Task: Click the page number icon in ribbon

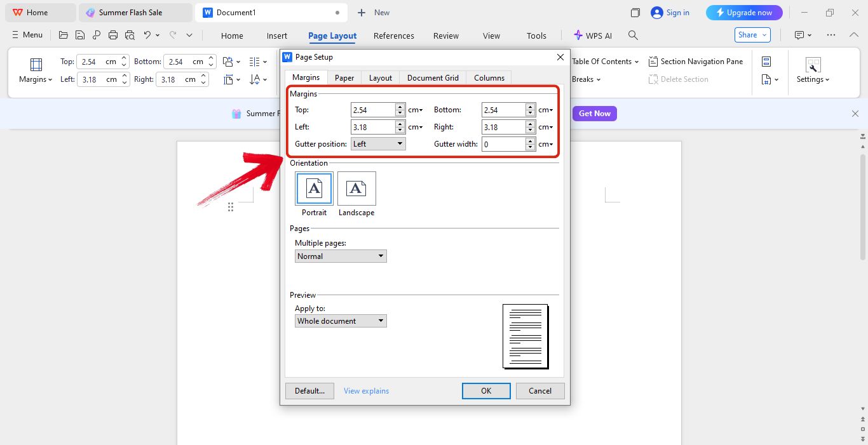Action: 766,79
